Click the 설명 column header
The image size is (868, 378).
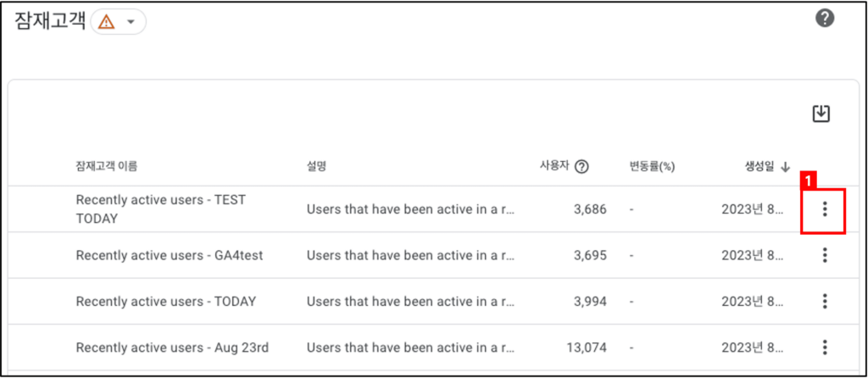317,167
